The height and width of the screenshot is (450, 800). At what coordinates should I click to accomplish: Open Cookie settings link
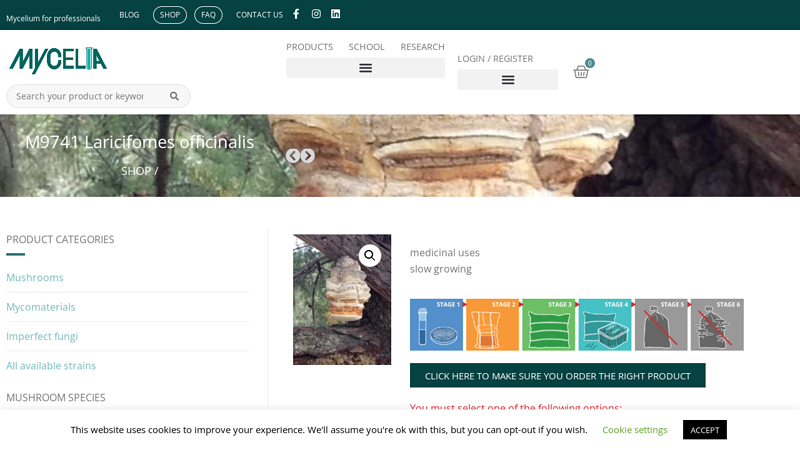coord(634,430)
